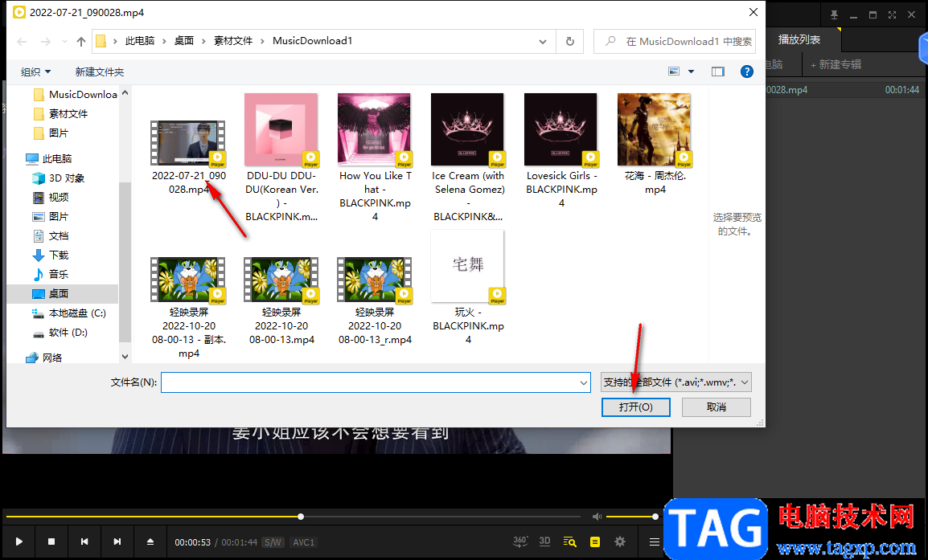
Task: Open the 组织 menu dropdown
Action: tap(35, 72)
